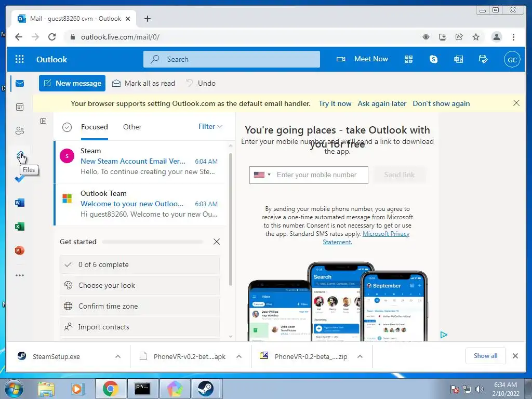Open My Day calendar-check icon
The height and width of the screenshot is (399, 532).
pyautogui.click(x=483, y=59)
